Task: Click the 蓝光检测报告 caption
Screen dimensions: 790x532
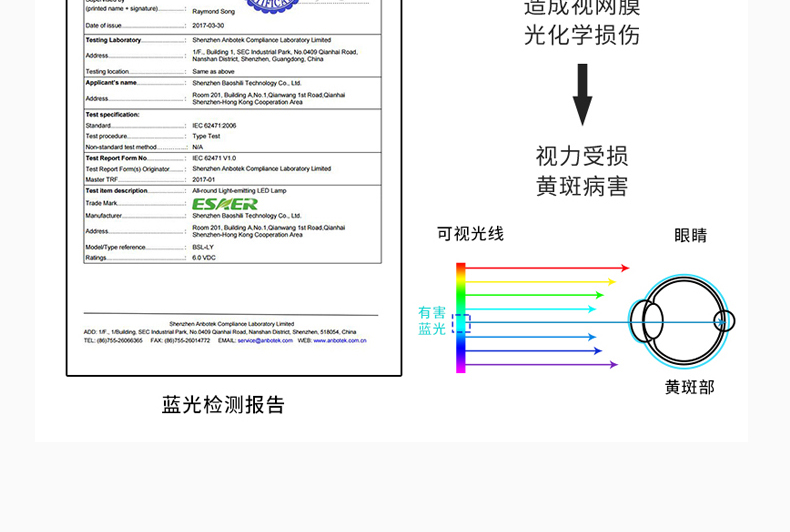Action: [x=224, y=405]
